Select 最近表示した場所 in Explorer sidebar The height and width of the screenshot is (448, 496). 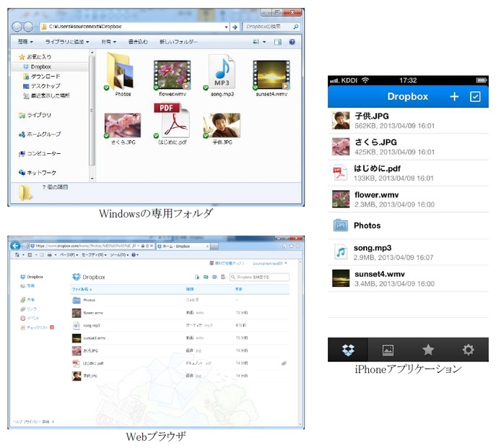(x=46, y=95)
